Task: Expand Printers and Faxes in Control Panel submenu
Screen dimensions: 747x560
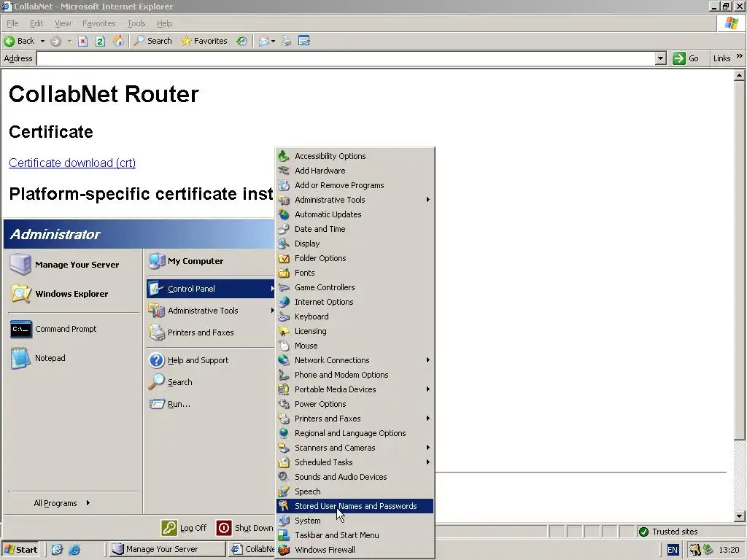Action: pyautogui.click(x=355, y=419)
